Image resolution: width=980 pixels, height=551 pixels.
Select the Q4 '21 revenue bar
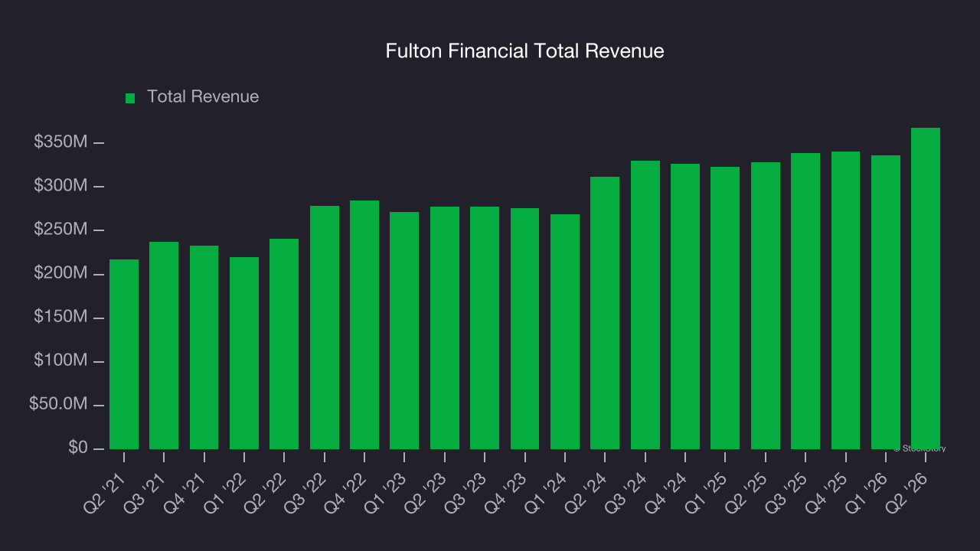point(204,347)
